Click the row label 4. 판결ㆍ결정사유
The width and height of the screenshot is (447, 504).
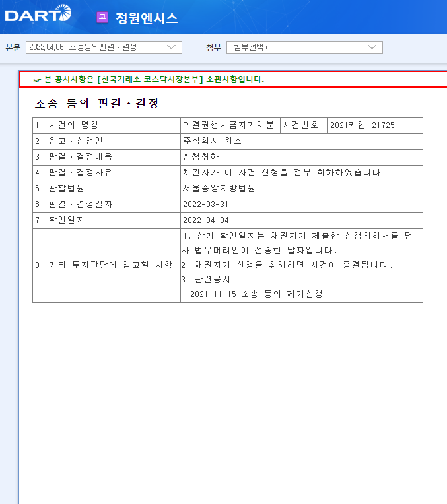click(x=74, y=173)
